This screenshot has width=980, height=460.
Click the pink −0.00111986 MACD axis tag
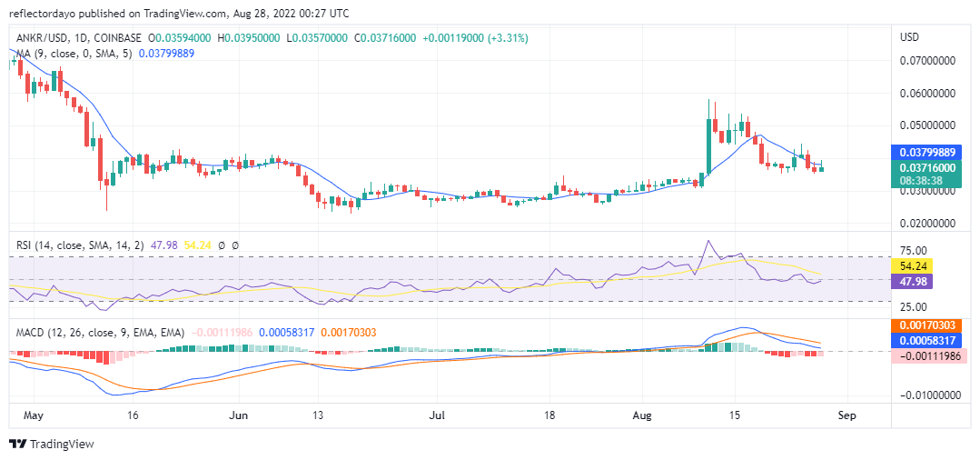coord(929,356)
